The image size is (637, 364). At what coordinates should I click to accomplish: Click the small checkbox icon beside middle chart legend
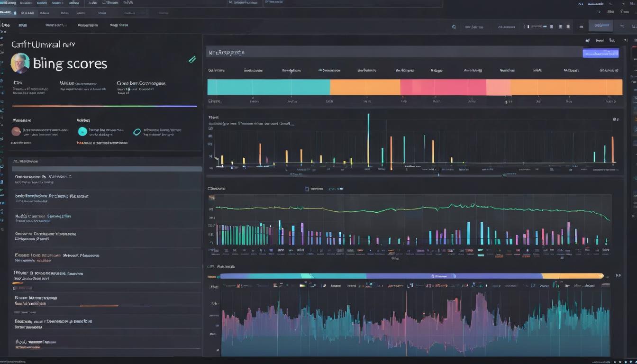point(307,189)
